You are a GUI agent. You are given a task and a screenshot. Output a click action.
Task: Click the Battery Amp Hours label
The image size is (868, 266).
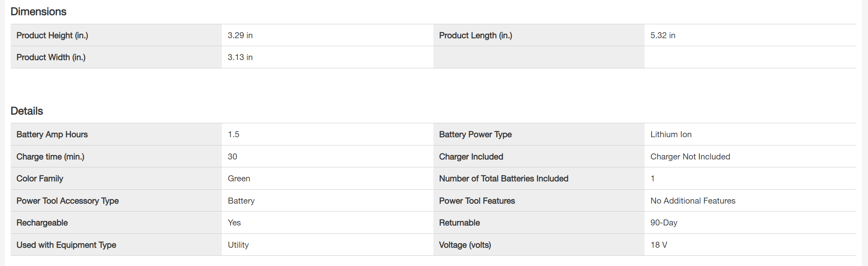[x=52, y=134]
